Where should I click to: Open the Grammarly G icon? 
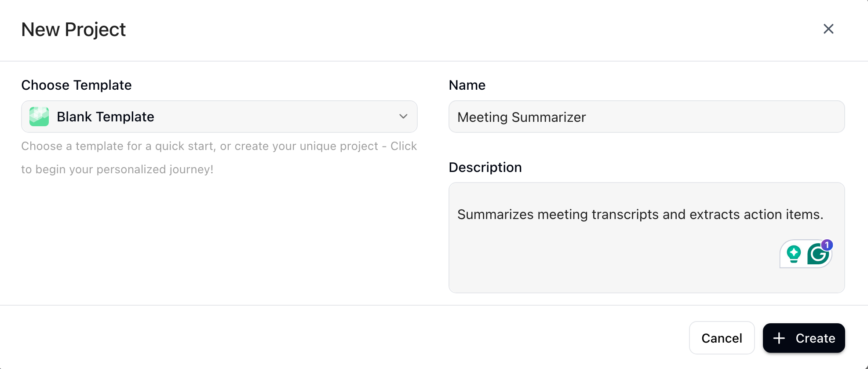pos(817,255)
